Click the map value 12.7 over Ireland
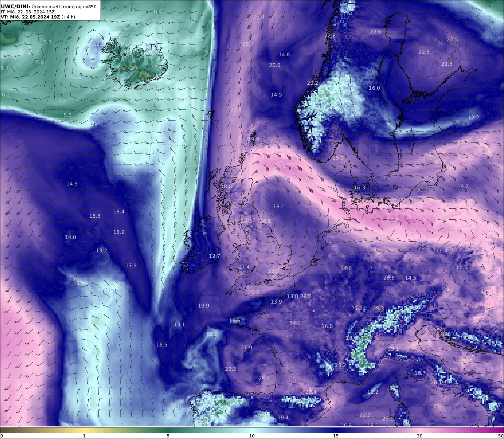This screenshot has height=439, width=504. click(215, 256)
